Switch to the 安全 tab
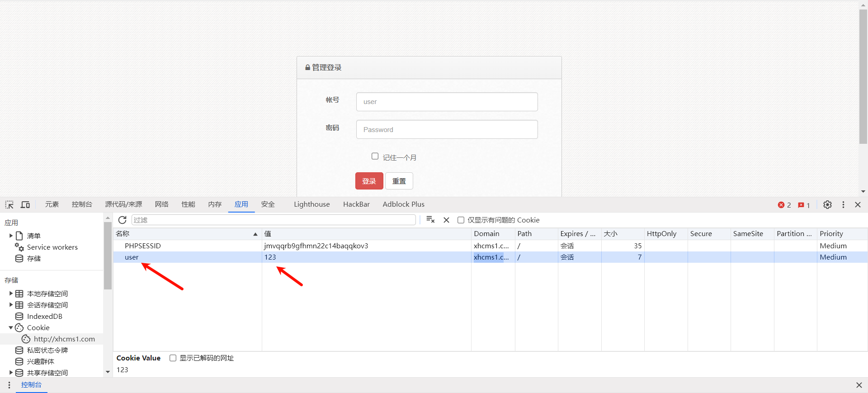Viewport: 868px width, 393px height. (268, 204)
